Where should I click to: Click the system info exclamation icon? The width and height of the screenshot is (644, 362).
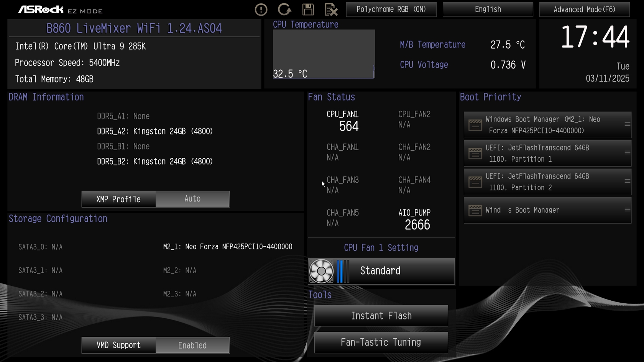[261, 10]
